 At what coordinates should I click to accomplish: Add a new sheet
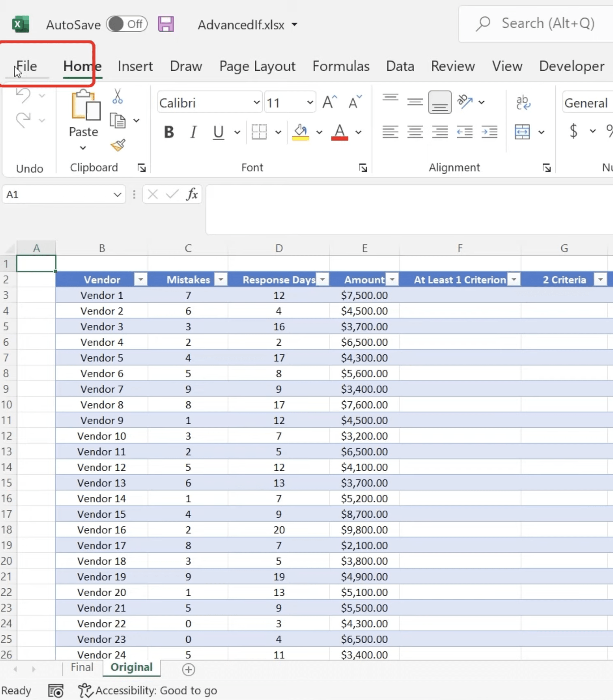click(188, 669)
